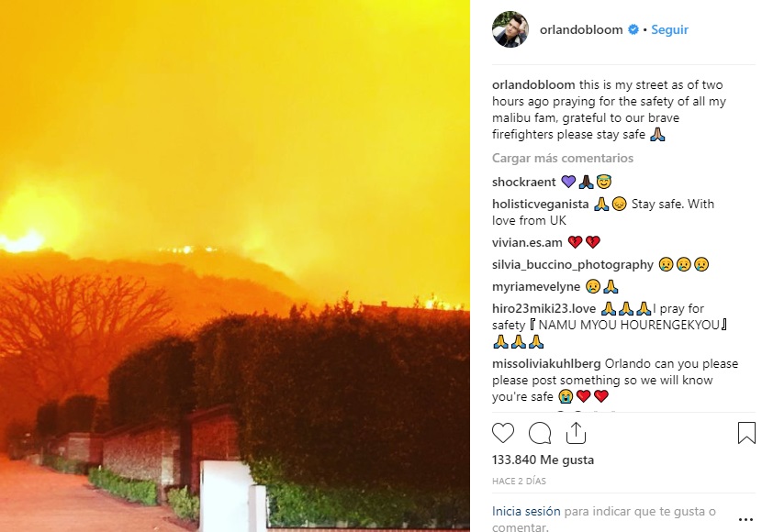
Task: Follow the account with Seguir
Action: (669, 29)
